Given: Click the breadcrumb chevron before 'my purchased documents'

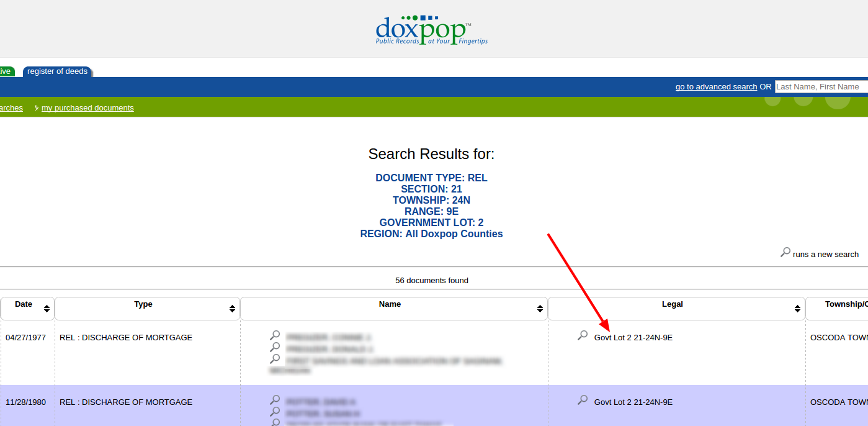Looking at the screenshot, I should tap(36, 107).
